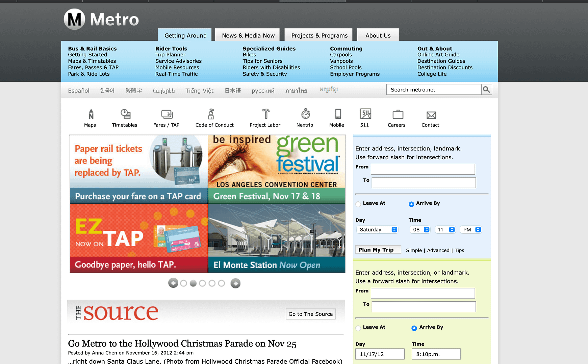Screen dimensions: 588x364
Task: Click the Plan My Trip button
Action: pyautogui.click(x=378, y=250)
